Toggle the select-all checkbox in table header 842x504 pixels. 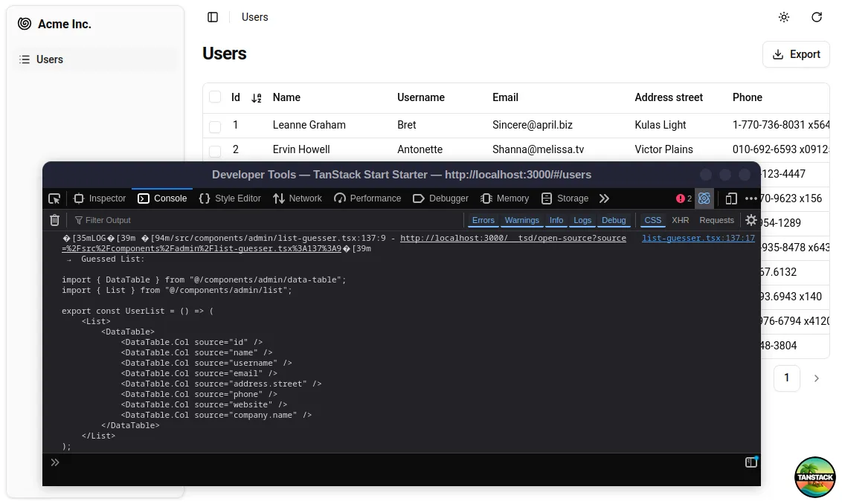215,97
